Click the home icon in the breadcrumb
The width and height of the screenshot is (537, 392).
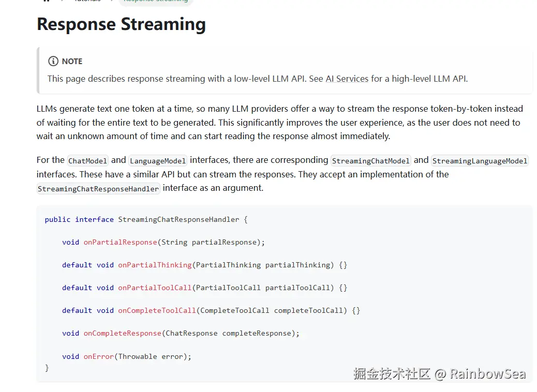pyautogui.click(x=47, y=1)
